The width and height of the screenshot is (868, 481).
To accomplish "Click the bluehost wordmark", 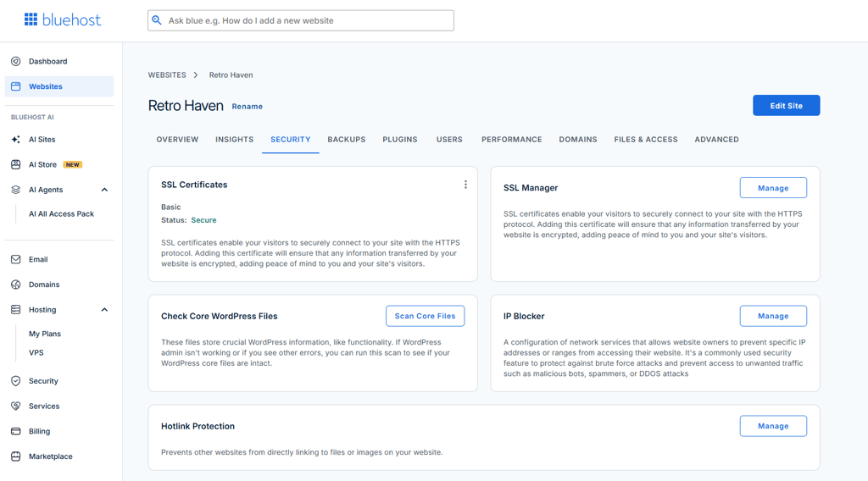I will 71,20.
